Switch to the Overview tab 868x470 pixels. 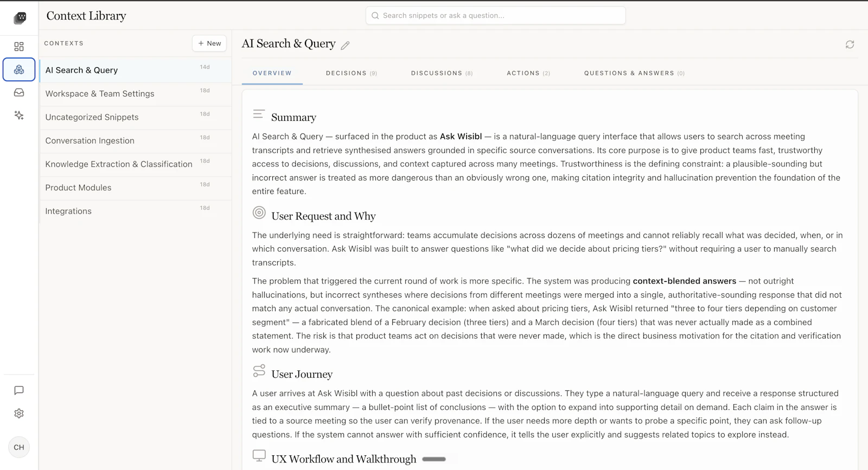coord(272,73)
